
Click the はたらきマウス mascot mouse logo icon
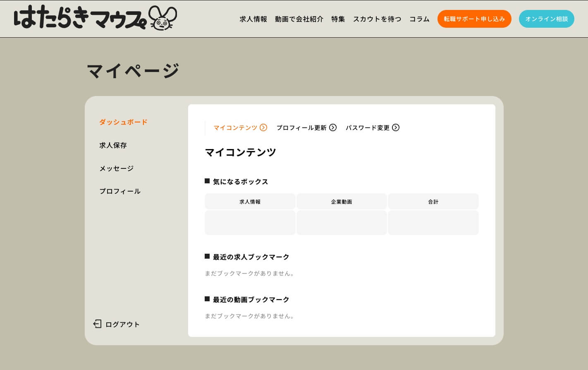pyautogui.click(x=162, y=18)
